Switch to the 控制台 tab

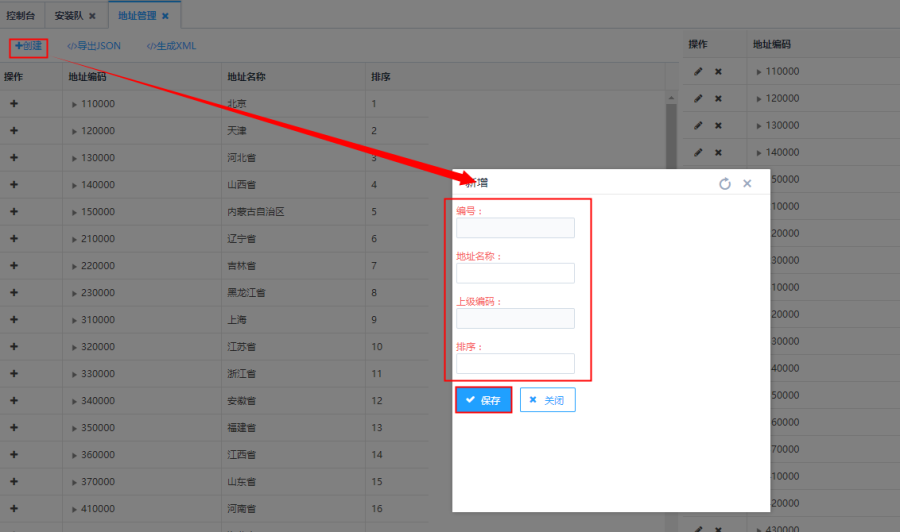tap(22, 16)
